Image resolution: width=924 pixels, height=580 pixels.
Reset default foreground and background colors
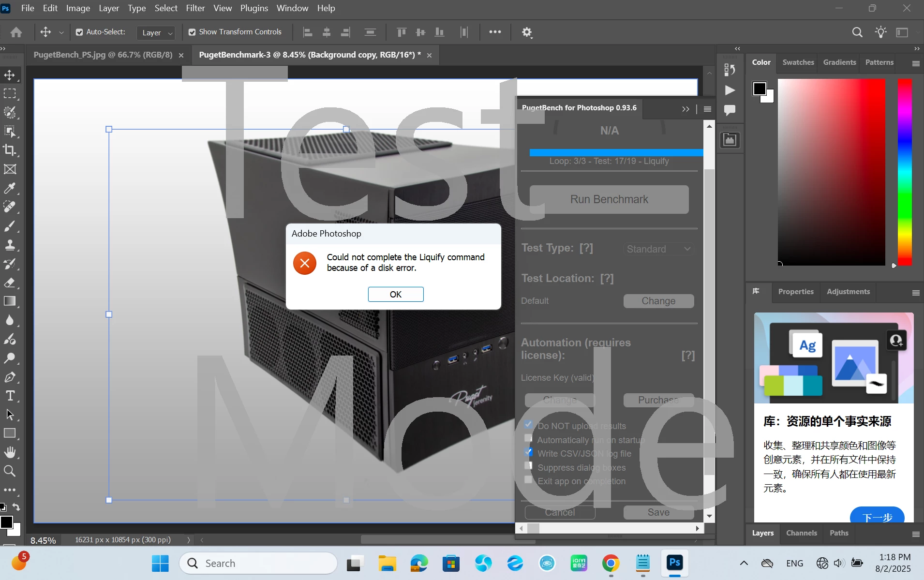[x=3, y=507]
